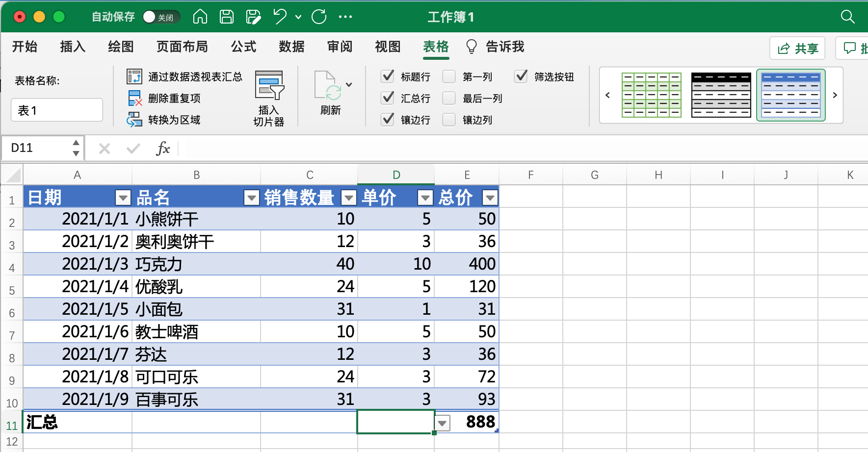868x452 pixels.
Task: Open the 开始 Home tab
Action: point(25,47)
